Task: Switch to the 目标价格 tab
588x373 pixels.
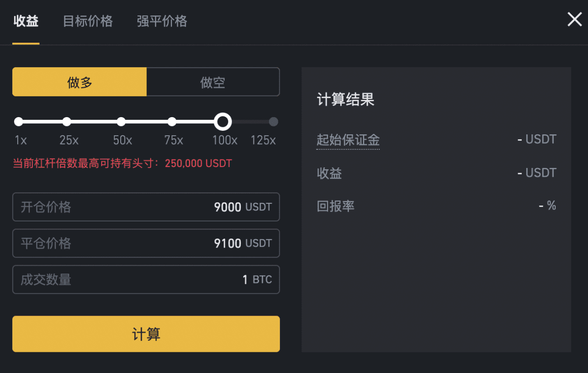Action: 88,21
